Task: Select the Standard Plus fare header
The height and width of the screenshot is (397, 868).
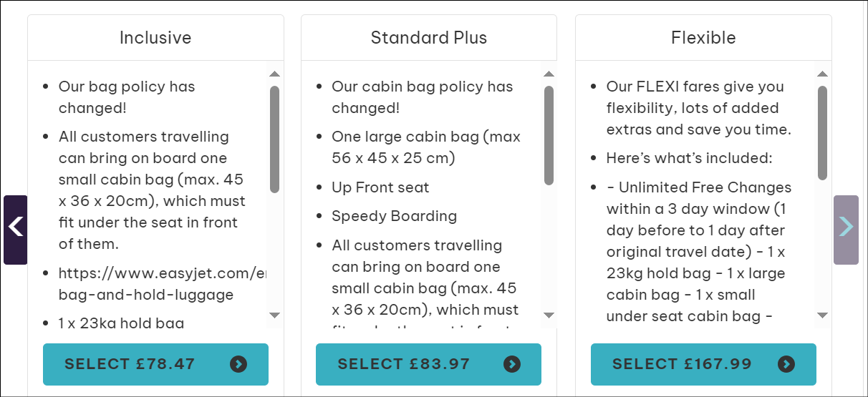Action: 428,38
